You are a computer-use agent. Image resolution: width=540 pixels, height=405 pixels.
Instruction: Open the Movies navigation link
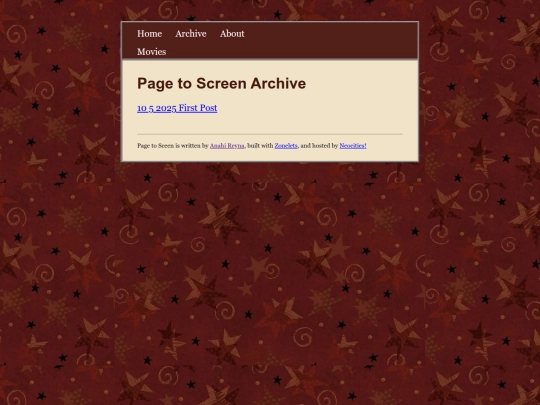152,52
